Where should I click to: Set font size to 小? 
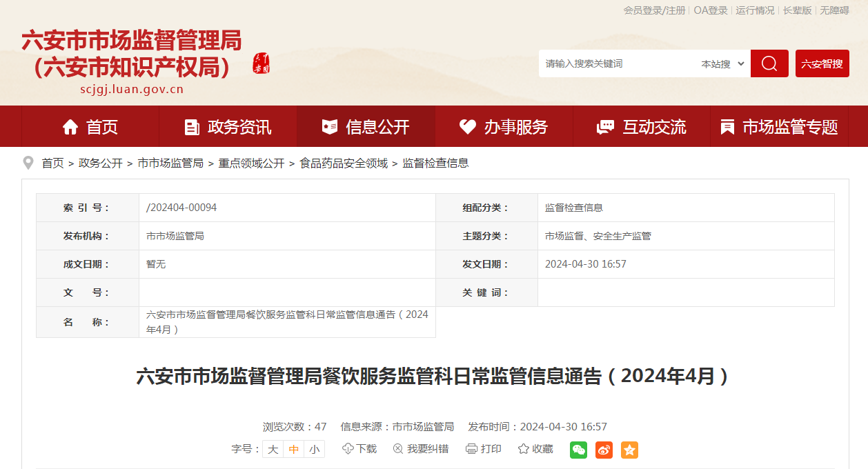tap(315, 449)
